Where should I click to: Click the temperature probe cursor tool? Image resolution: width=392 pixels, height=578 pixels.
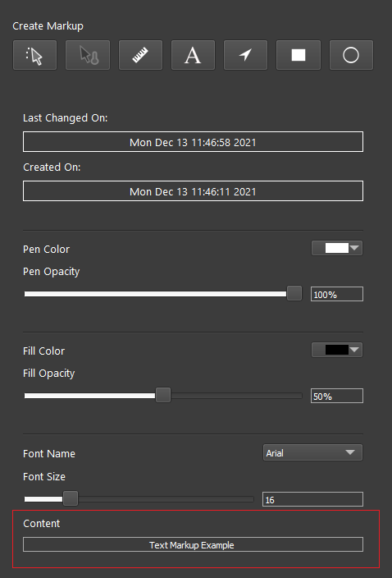click(x=88, y=55)
